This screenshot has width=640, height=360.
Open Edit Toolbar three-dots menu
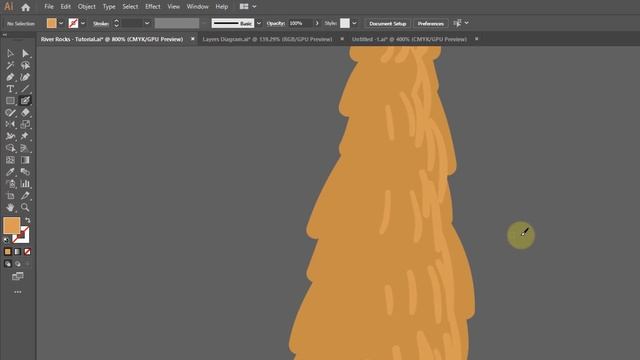click(x=18, y=292)
